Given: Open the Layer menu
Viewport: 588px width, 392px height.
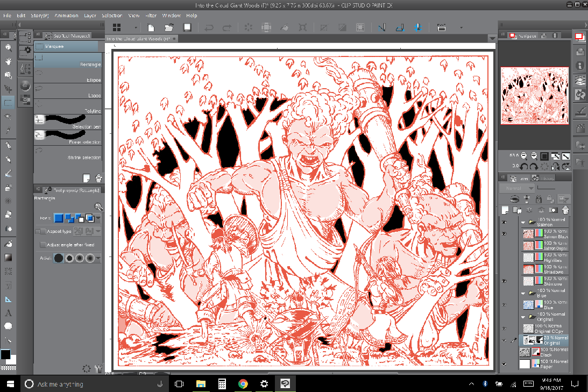Looking at the screenshot, I should [x=90, y=16].
